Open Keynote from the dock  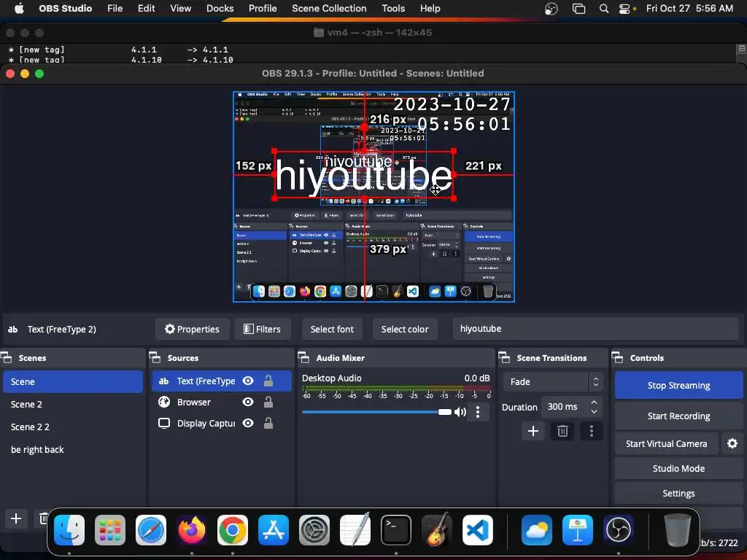pyautogui.click(x=578, y=530)
